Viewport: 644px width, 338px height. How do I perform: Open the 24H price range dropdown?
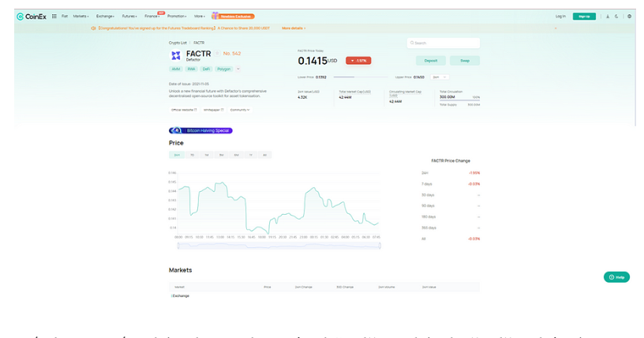point(440,77)
